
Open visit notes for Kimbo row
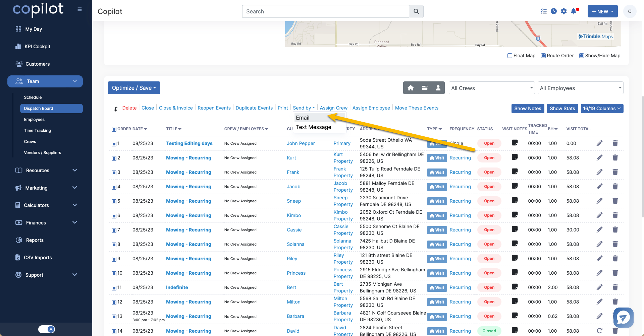pos(515,215)
